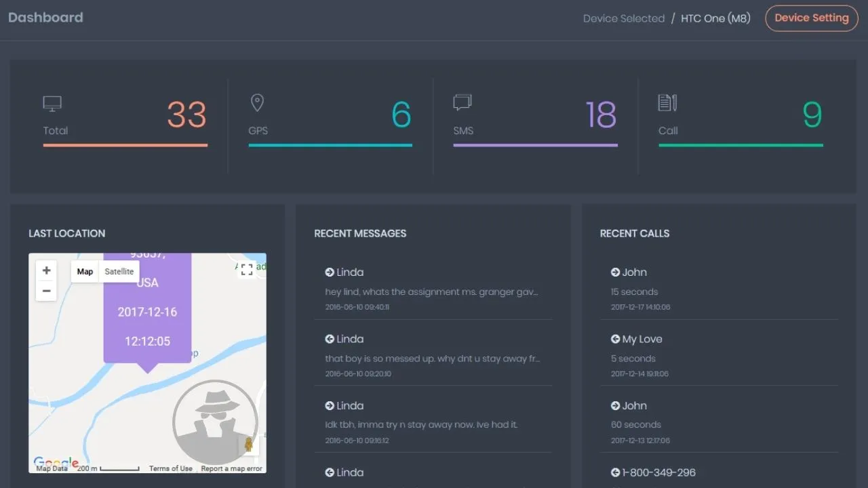Click the Street View pegman icon
Viewport: 868px width, 488px height.
[x=248, y=445]
